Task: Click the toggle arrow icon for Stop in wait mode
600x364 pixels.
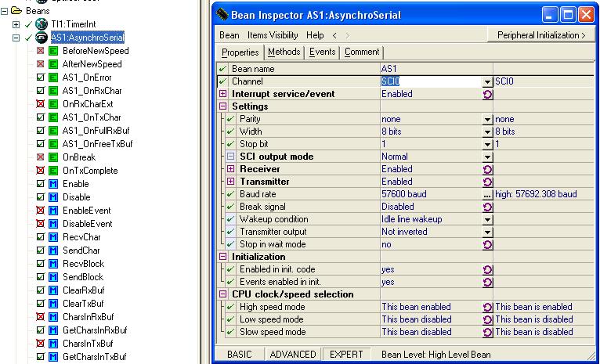Action: pyautogui.click(x=487, y=244)
